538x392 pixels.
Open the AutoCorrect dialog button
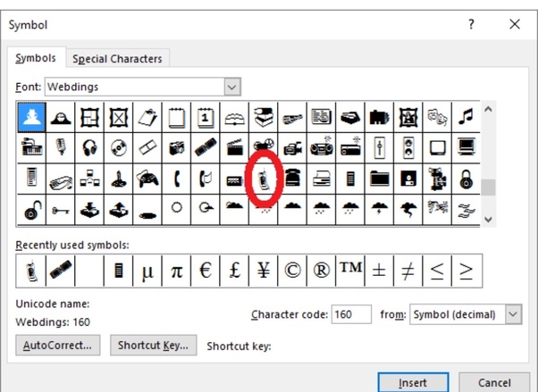(x=57, y=345)
